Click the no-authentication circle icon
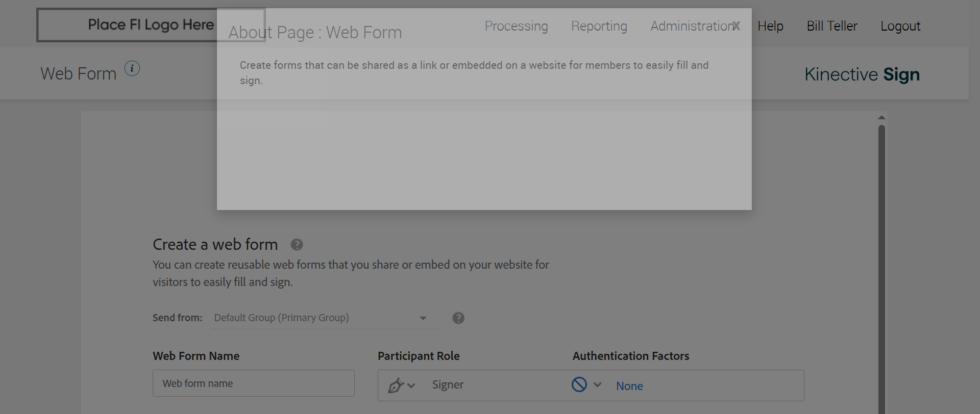Image resolution: width=980 pixels, height=414 pixels. point(579,384)
